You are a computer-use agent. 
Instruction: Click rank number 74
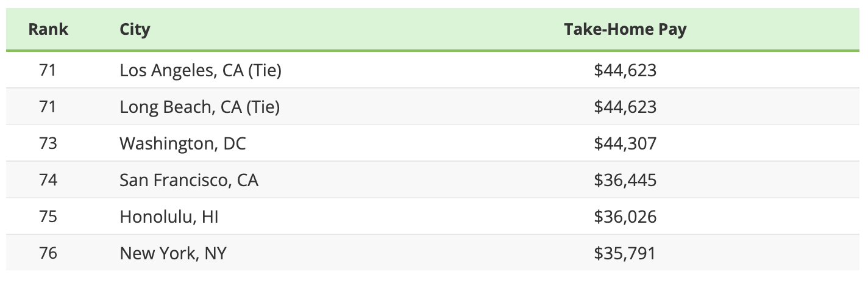(x=48, y=181)
